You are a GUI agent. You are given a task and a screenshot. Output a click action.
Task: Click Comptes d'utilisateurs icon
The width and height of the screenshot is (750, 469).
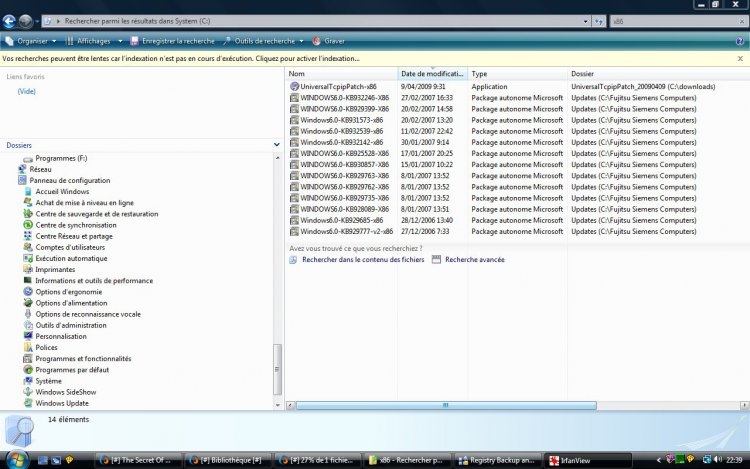(x=28, y=247)
